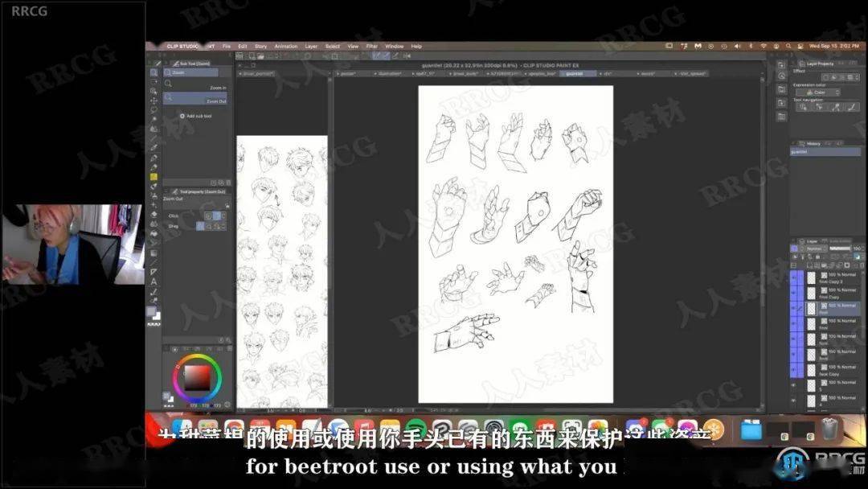The height and width of the screenshot is (489, 868).
Task: Click the History panel title
Action: (813, 144)
